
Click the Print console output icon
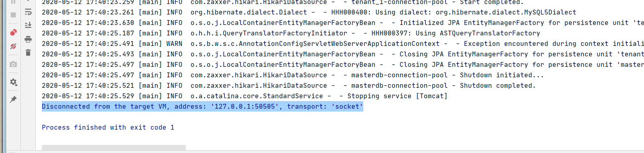click(x=28, y=39)
